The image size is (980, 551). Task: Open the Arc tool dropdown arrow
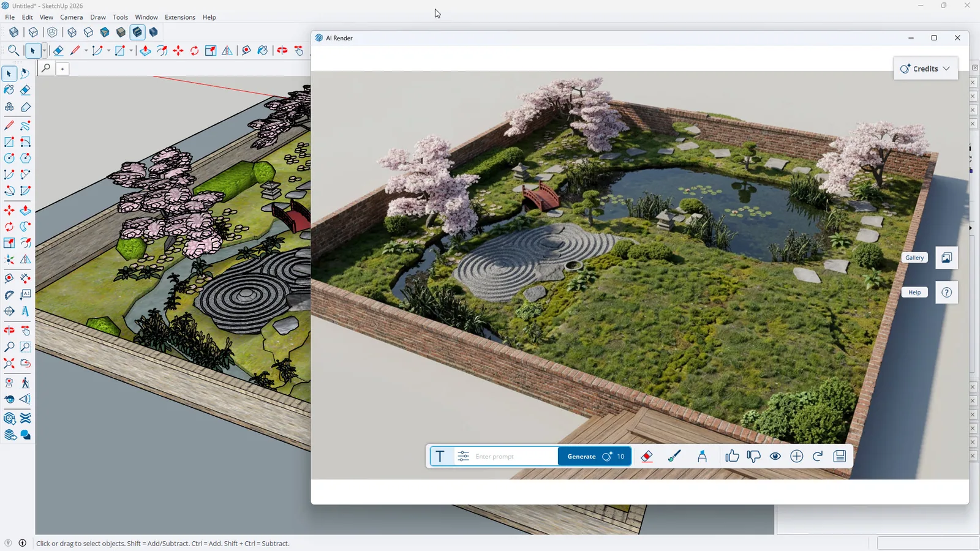click(108, 51)
